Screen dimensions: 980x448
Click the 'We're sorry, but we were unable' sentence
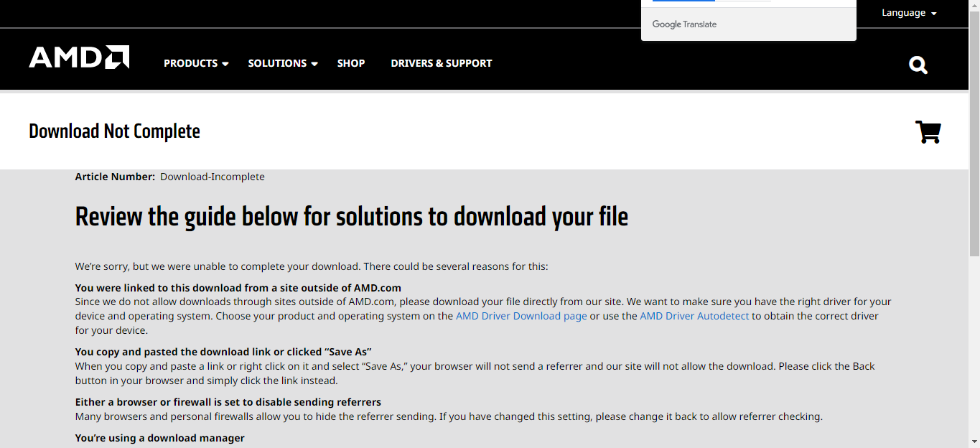point(312,266)
